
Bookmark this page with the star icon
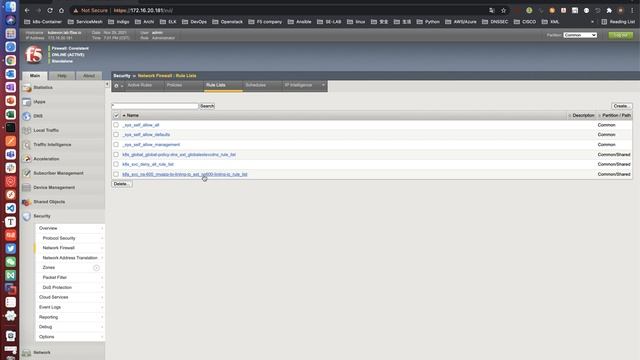(x=503, y=10)
